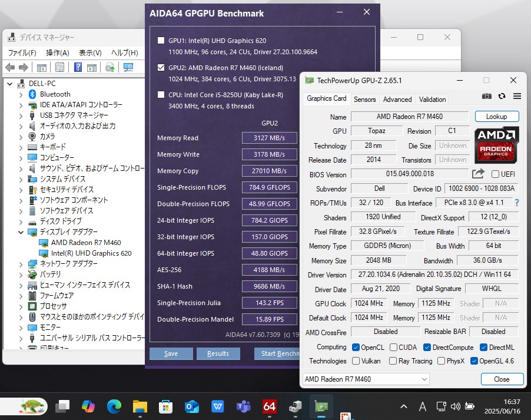Image resolution: width=531 pixels, height=420 pixels.
Task: Click the Save button in AIDA64 benchmark
Action: click(x=171, y=353)
